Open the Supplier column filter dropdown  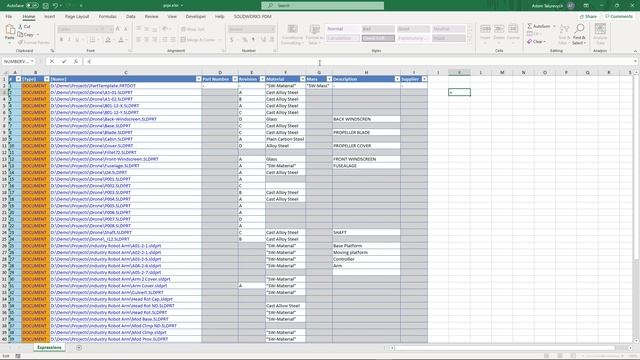click(424, 79)
